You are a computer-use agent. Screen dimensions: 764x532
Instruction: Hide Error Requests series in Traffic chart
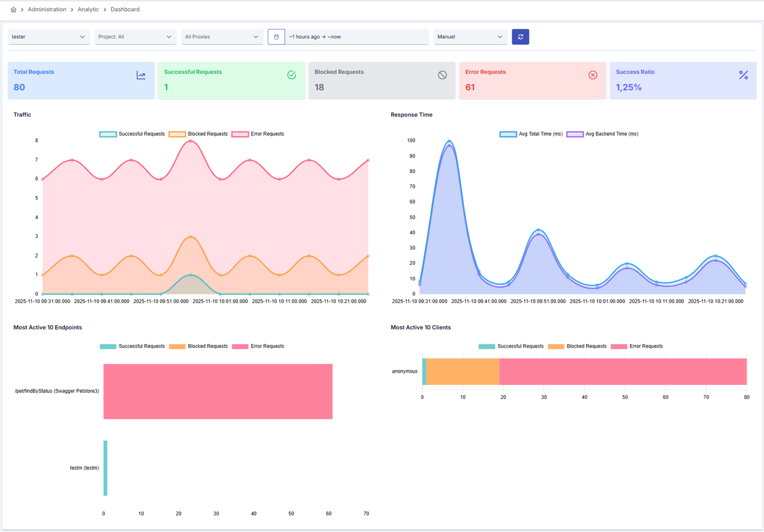coord(258,134)
